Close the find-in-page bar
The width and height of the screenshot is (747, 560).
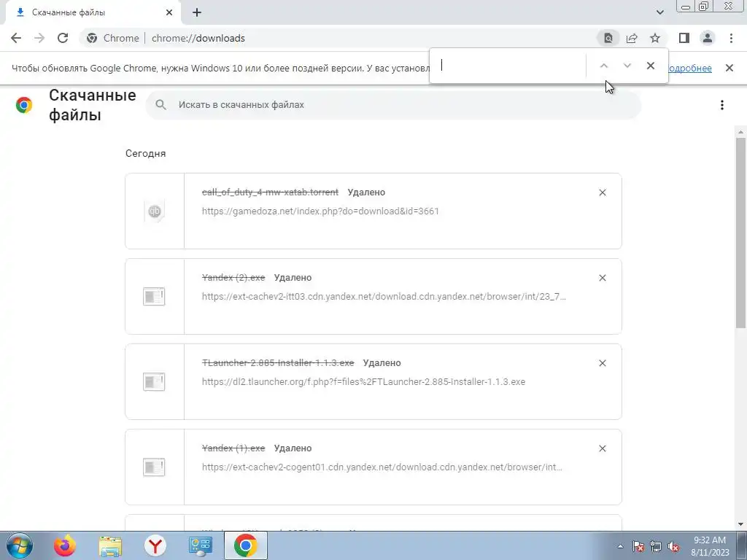pyautogui.click(x=650, y=66)
